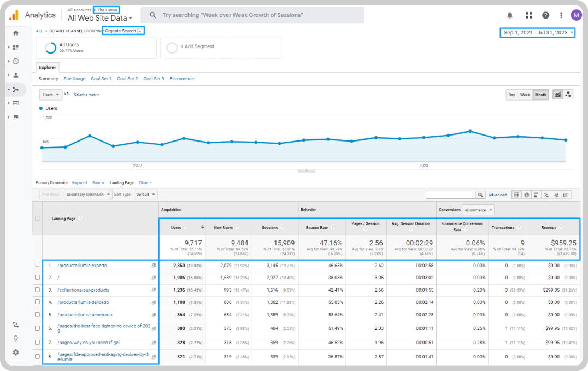The height and width of the screenshot is (371, 588).
Task: Open the Admin gear icon in sidebar
Action: [16, 352]
